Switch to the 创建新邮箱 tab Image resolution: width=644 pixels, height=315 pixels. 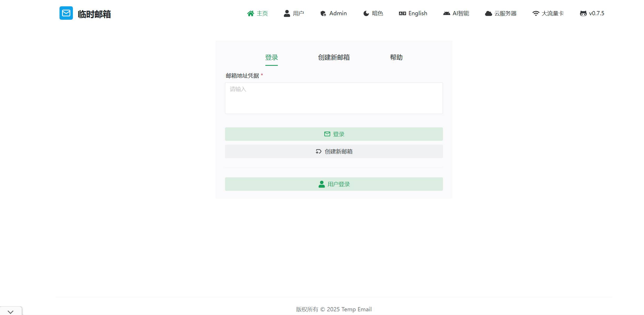[334, 57]
